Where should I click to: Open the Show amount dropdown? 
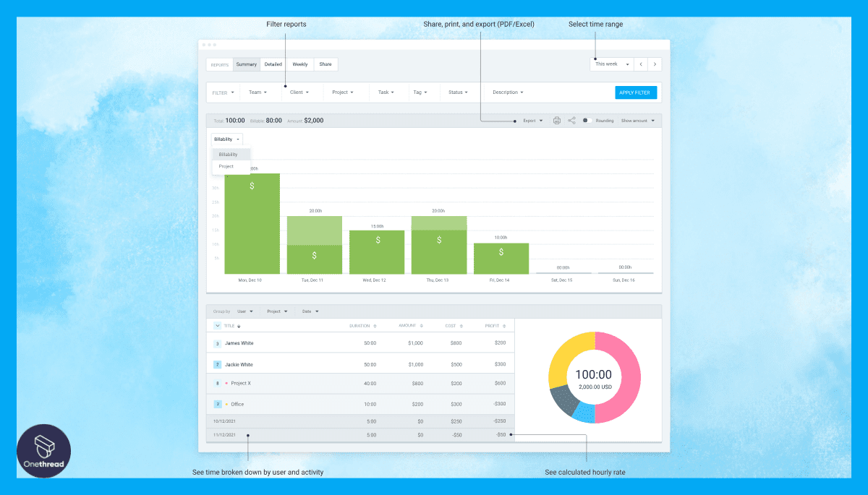(x=634, y=120)
